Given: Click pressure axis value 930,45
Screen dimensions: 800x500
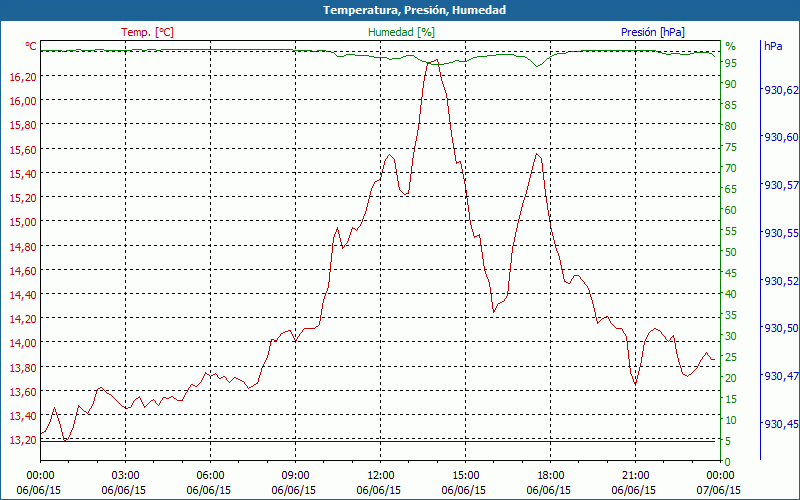Looking at the screenshot, I should 781,423.
